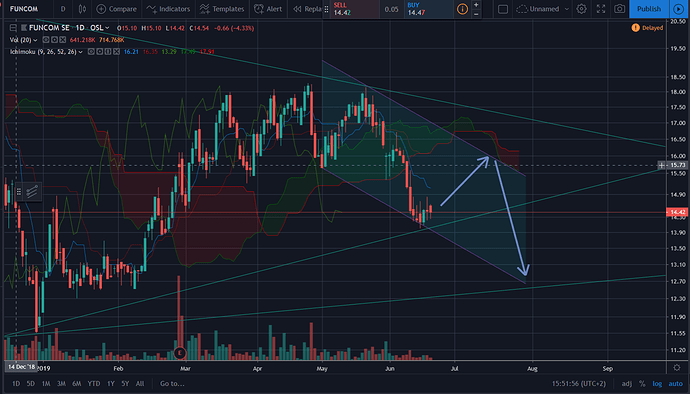
Task: Open the Alert creation tool
Action: pyautogui.click(x=268, y=9)
